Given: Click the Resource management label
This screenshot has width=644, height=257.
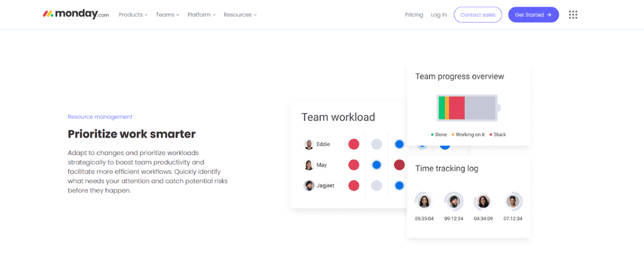Looking at the screenshot, I should tap(100, 117).
